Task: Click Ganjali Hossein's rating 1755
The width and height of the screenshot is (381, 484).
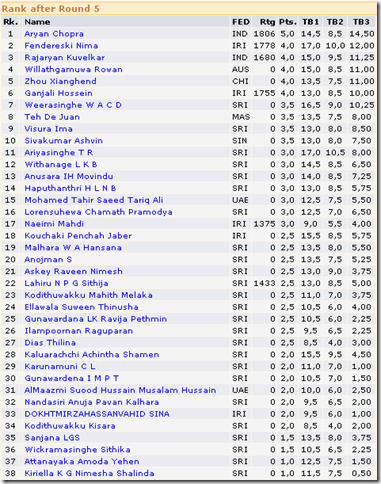Action: coord(264,93)
